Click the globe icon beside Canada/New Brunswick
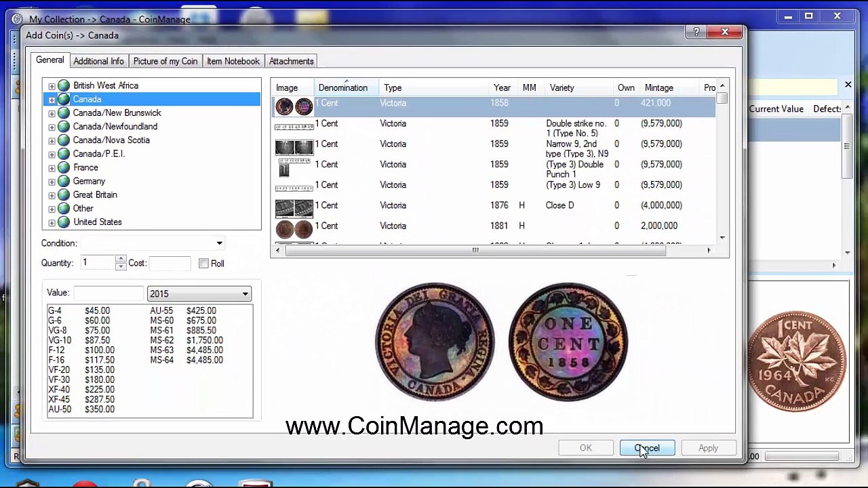The width and height of the screenshot is (868, 488). point(64,113)
